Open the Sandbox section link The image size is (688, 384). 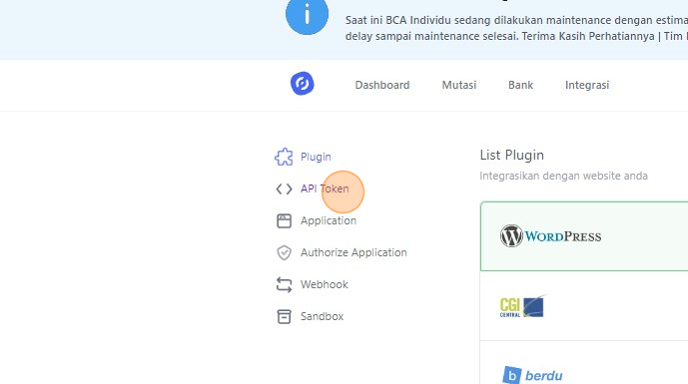click(x=322, y=316)
